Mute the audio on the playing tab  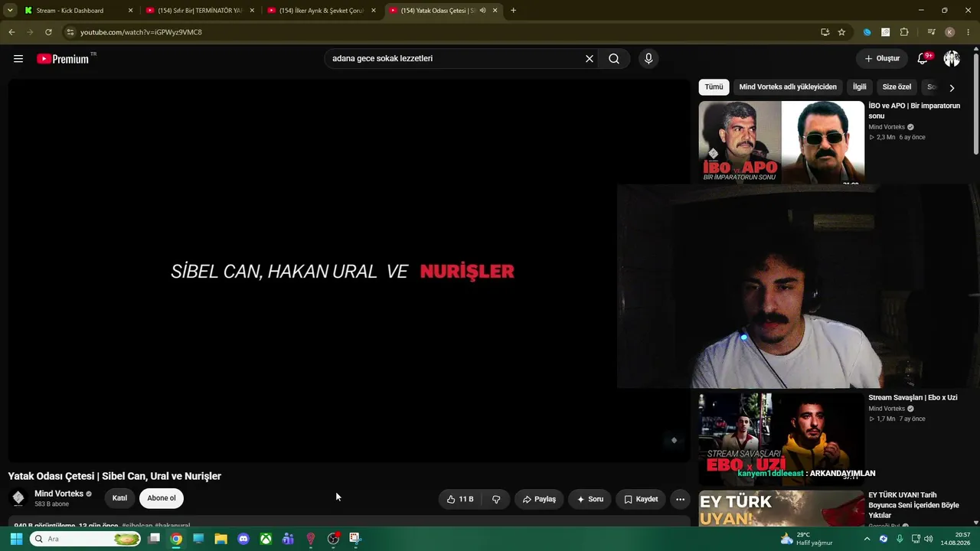coord(482,11)
